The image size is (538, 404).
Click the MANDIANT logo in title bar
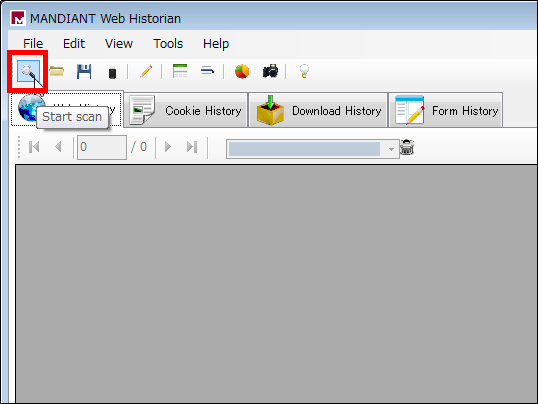(x=18, y=18)
